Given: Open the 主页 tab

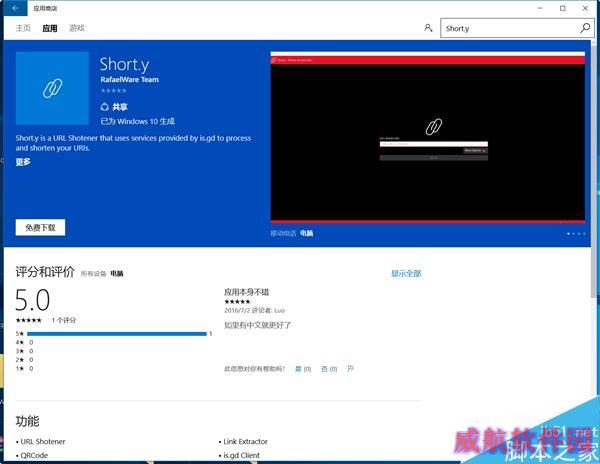Looking at the screenshot, I should point(23,28).
